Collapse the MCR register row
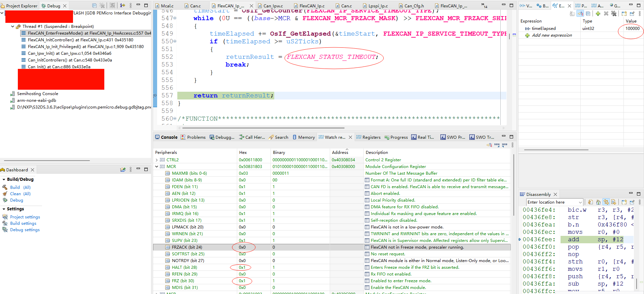 tap(157, 167)
